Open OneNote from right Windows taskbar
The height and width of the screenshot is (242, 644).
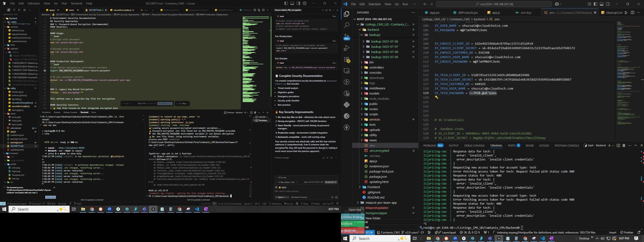(x=551, y=238)
